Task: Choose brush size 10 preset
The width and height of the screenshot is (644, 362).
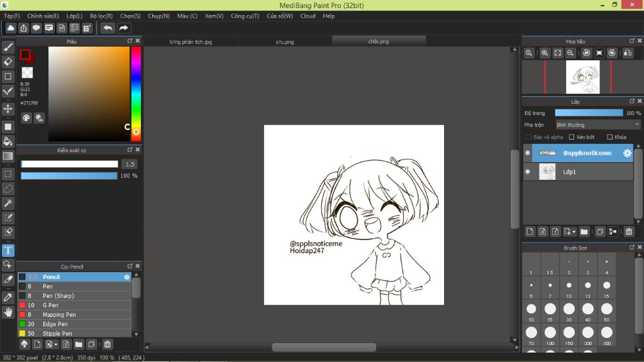Action: (569, 288)
